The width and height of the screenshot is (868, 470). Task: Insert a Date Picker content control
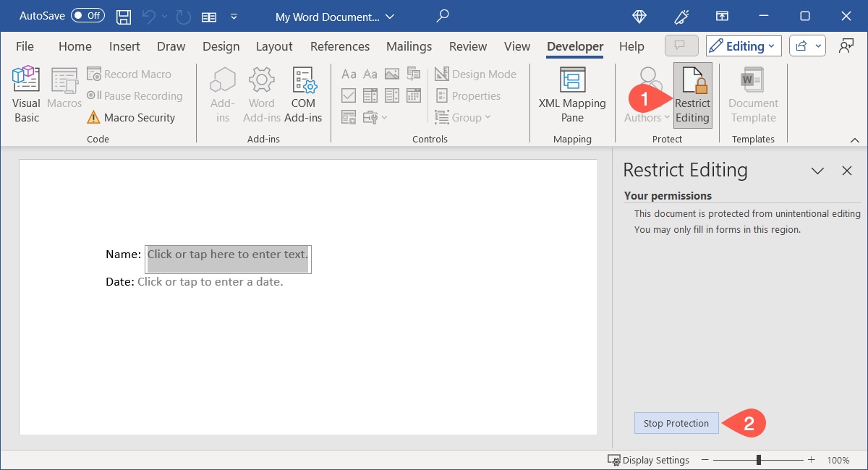[x=413, y=95]
